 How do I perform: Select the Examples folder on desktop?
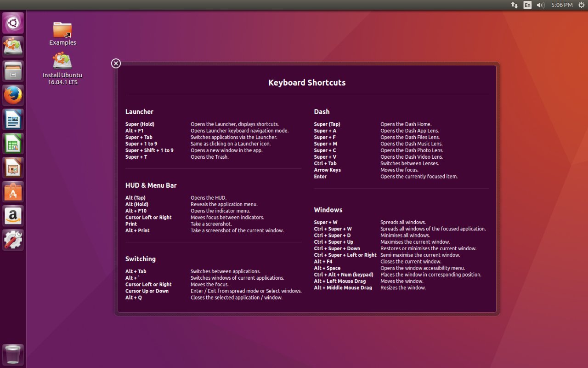pos(62,30)
